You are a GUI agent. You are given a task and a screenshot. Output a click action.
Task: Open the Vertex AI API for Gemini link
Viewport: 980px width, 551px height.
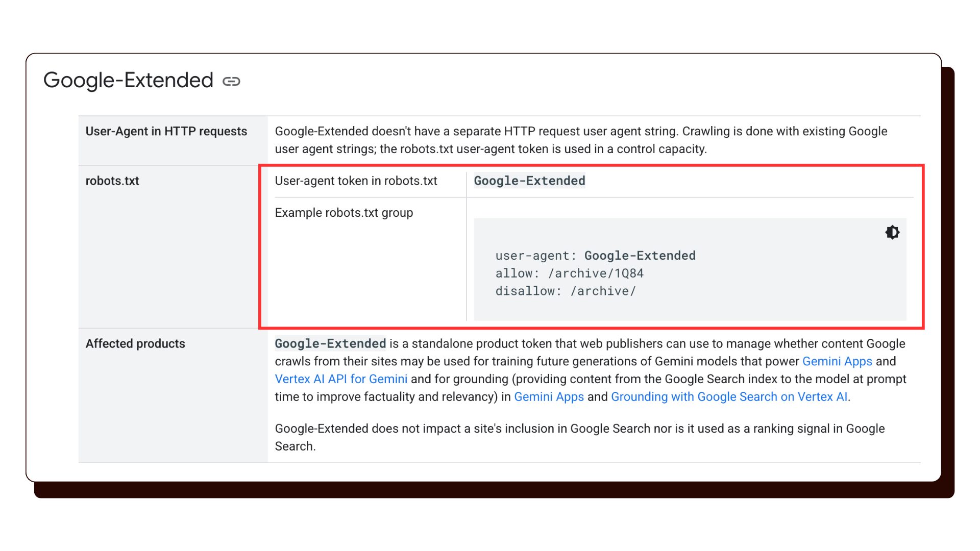(x=341, y=379)
